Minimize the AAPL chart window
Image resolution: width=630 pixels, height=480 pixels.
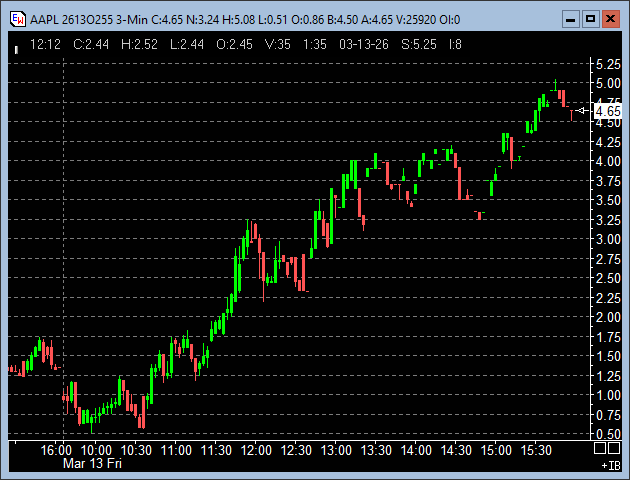tap(569, 18)
